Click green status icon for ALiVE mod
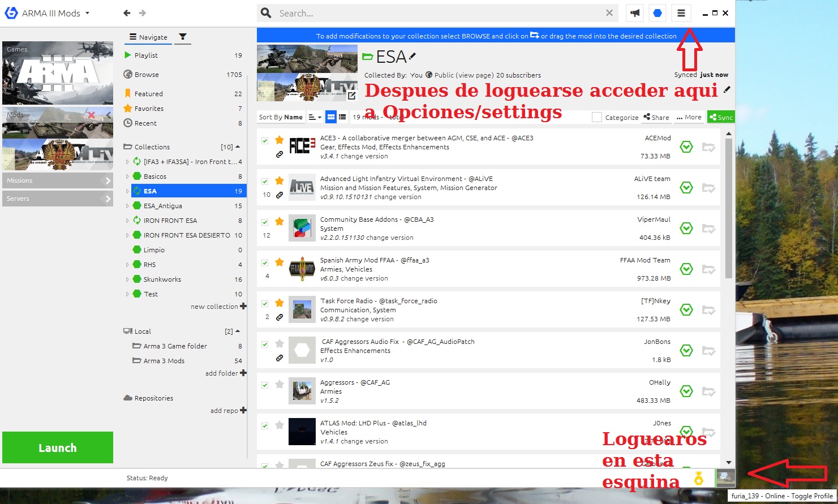 coord(686,187)
